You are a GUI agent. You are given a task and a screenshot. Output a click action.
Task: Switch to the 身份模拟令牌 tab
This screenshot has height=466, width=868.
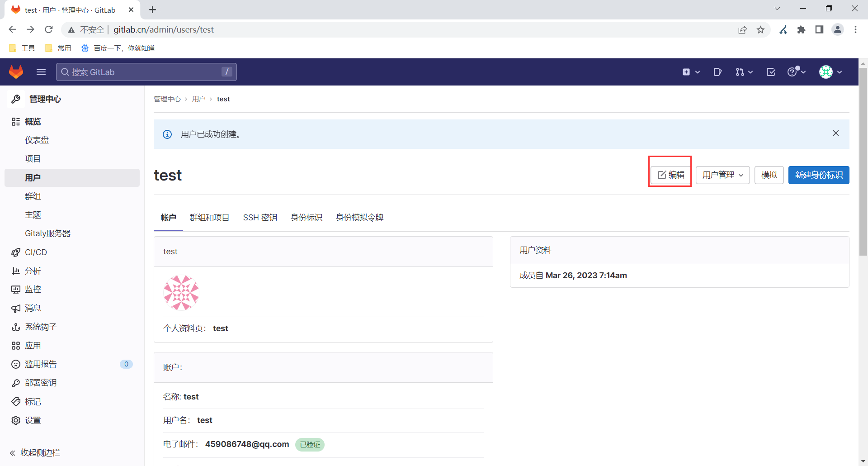tap(359, 218)
